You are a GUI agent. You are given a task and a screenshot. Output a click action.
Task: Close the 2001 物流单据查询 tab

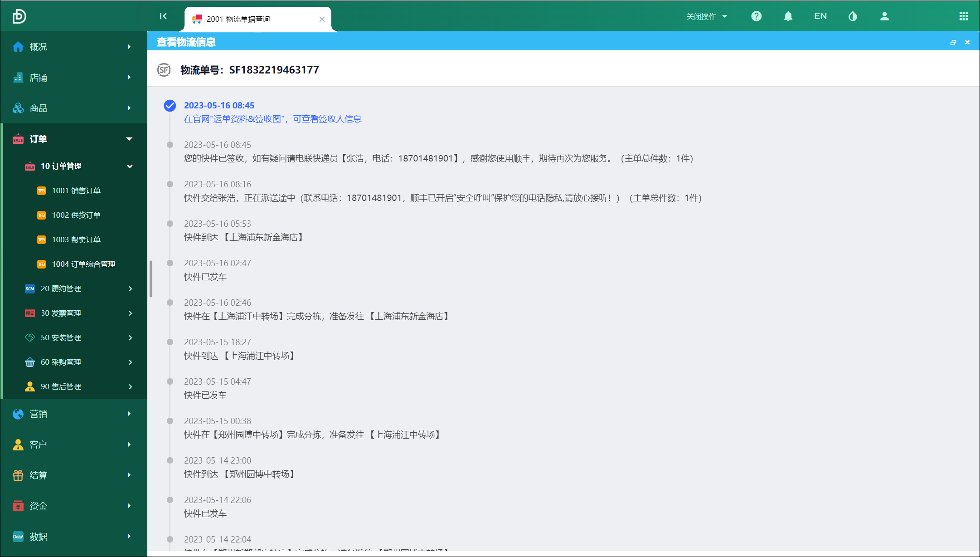pyautogui.click(x=322, y=19)
